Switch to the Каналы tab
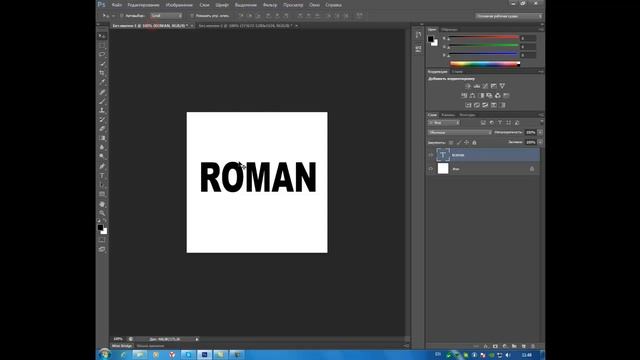Image resolution: width=640 pixels, height=360 pixels. (448, 115)
